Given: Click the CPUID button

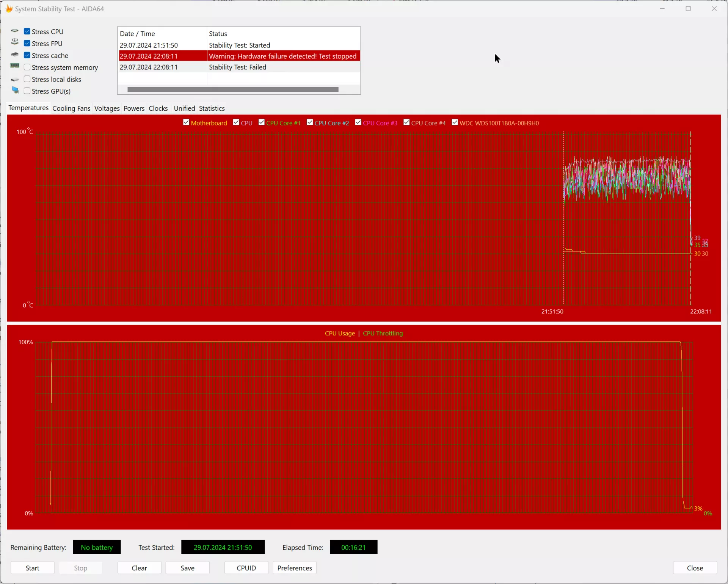Looking at the screenshot, I should pos(246,568).
